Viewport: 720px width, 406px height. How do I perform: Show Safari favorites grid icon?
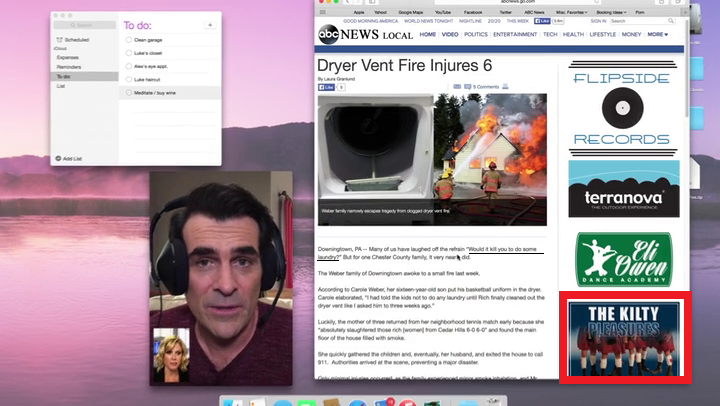click(323, 12)
